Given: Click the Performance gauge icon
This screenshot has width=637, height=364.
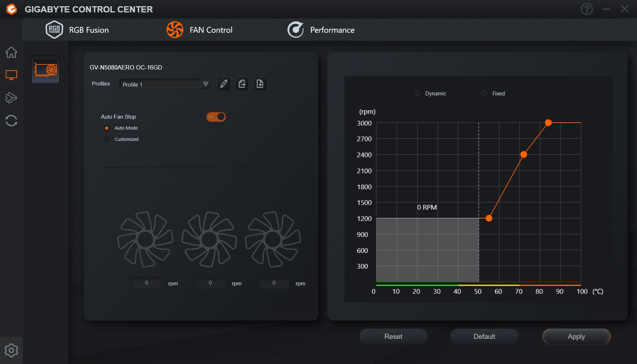Looking at the screenshot, I should 296,30.
